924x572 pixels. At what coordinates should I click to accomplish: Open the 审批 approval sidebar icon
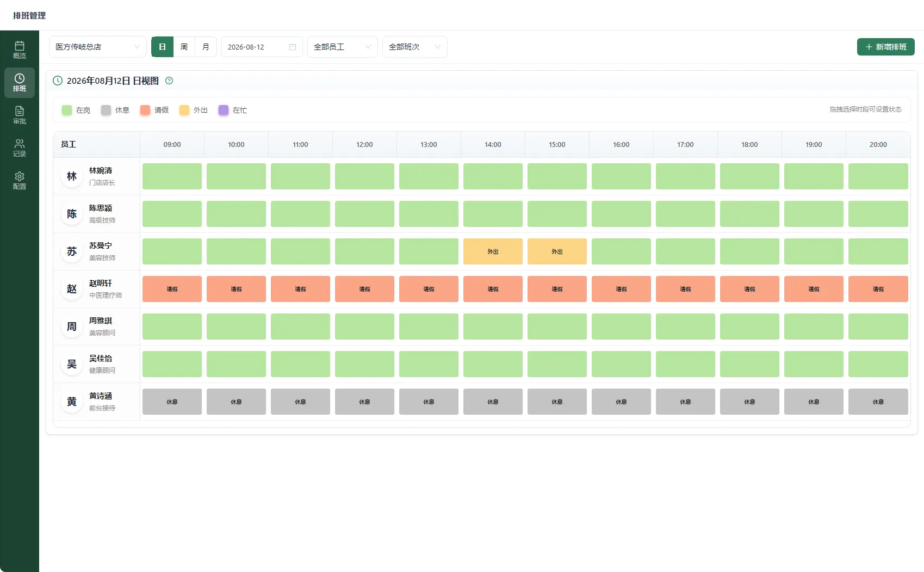pos(20,115)
